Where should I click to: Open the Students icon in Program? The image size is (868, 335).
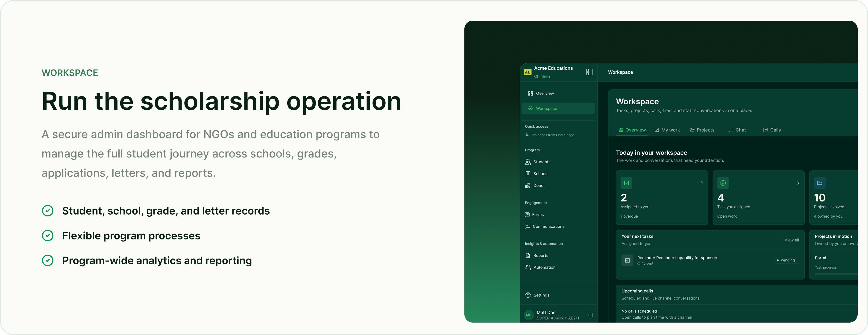tap(528, 162)
